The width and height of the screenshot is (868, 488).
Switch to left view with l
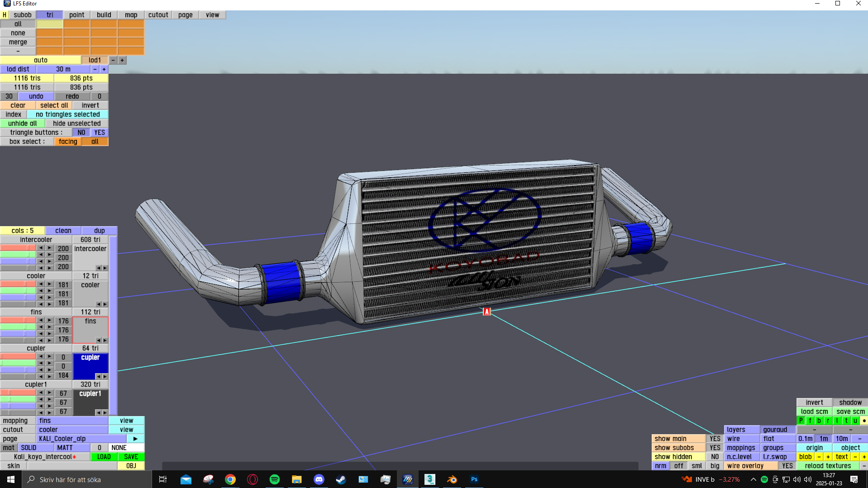coord(837,421)
